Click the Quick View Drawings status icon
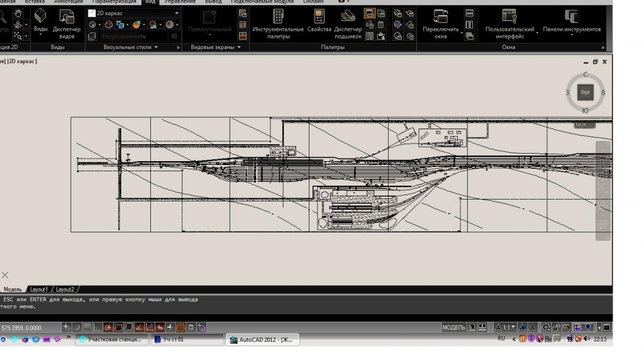Screen dimensions: 644x362 point(482,327)
